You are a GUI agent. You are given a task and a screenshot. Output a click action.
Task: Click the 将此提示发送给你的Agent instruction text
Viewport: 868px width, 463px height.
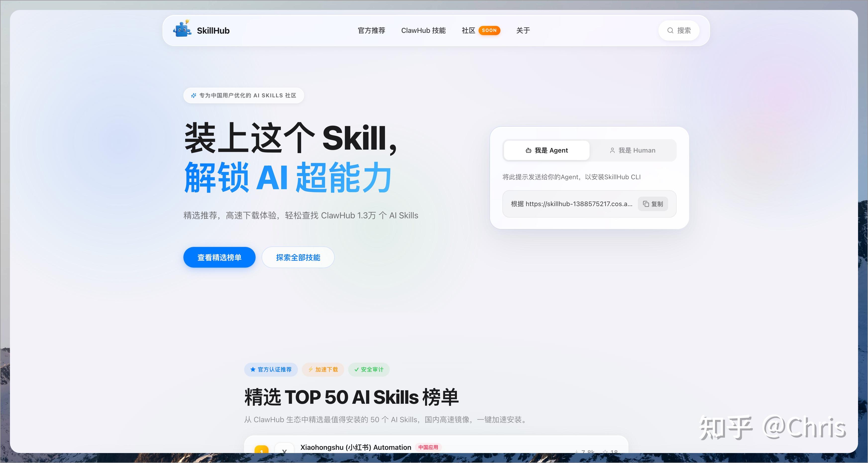571,177
